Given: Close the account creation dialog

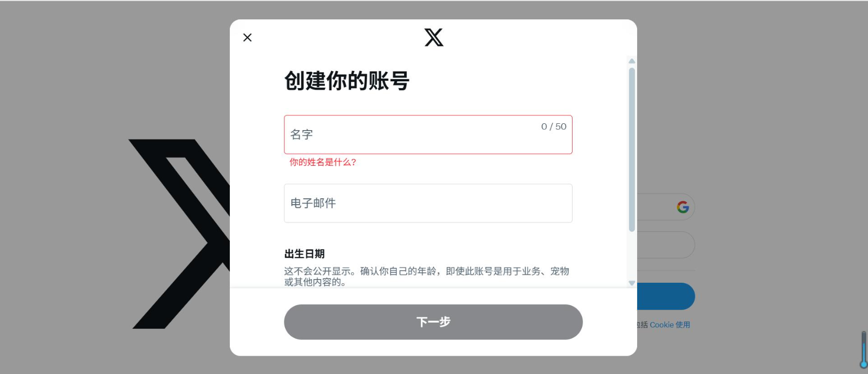Looking at the screenshot, I should click(x=247, y=37).
